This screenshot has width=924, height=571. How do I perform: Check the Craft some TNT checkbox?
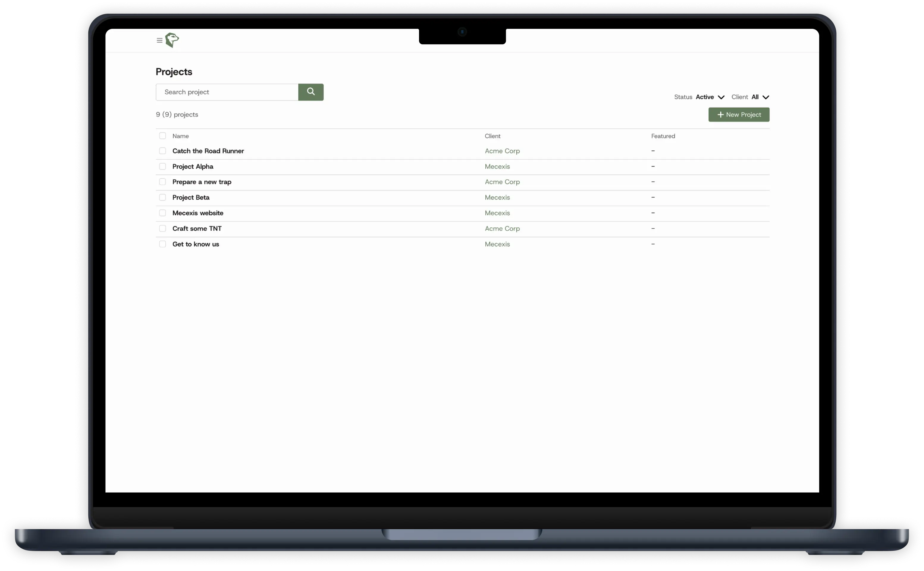tap(162, 229)
